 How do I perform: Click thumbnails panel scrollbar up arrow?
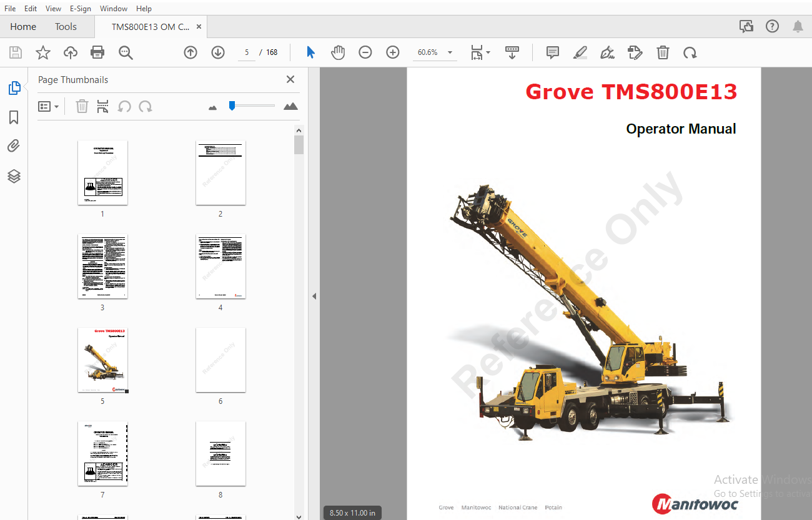coord(299,130)
